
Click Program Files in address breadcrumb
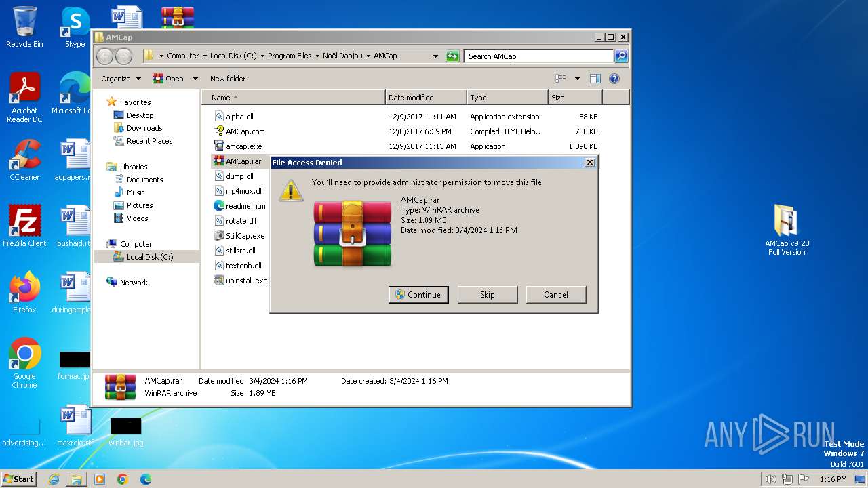[x=290, y=56]
